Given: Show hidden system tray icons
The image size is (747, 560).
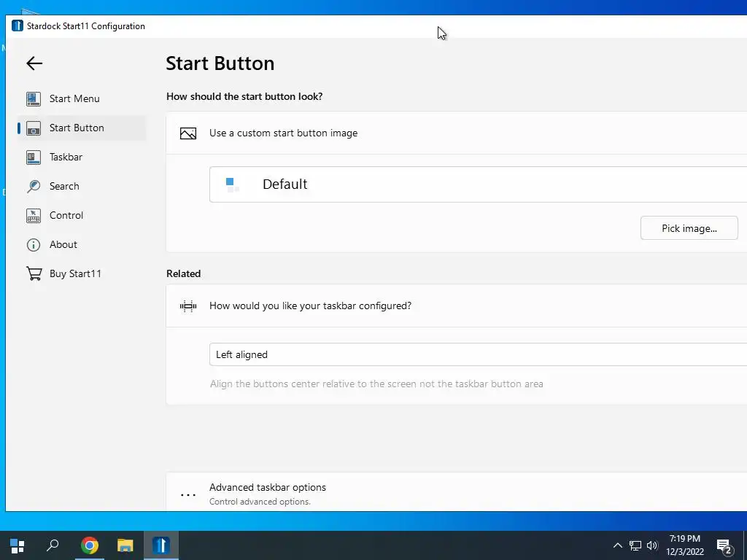Looking at the screenshot, I should (617, 545).
